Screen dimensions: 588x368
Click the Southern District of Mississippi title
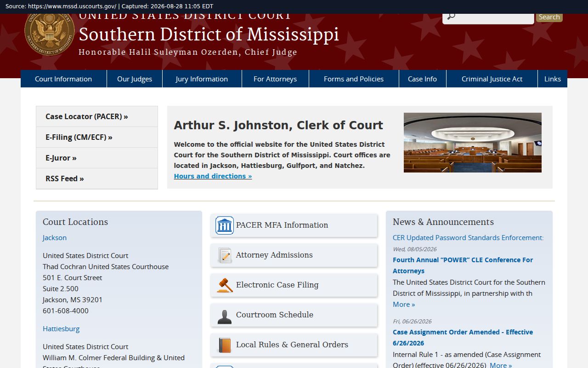209,34
